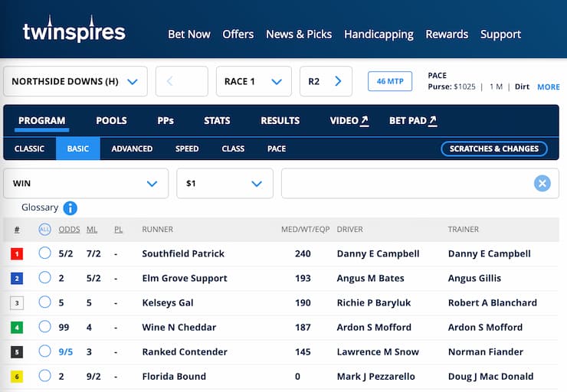Click runner number 3 white badge
This screenshot has height=392, width=567.
pyautogui.click(x=17, y=303)
